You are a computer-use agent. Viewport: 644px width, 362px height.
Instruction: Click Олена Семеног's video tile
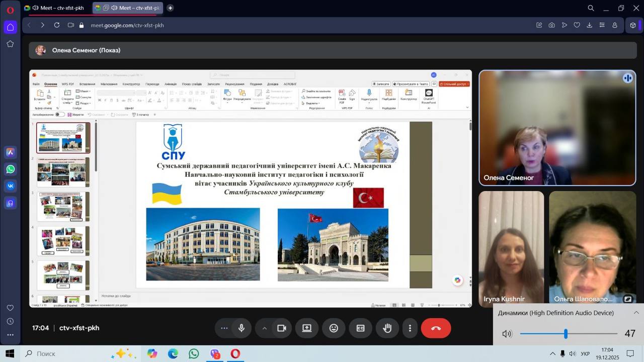pyautogui.click(x=557, y=128)
